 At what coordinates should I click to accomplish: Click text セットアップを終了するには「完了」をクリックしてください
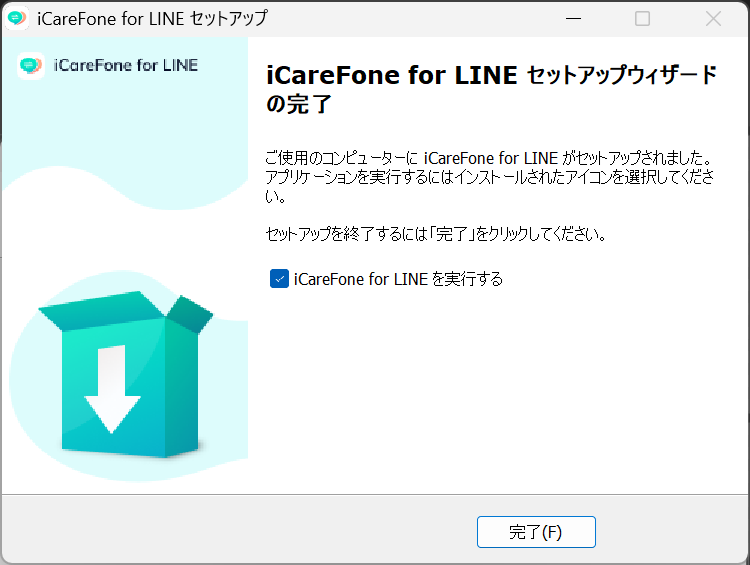click(436, 234)
